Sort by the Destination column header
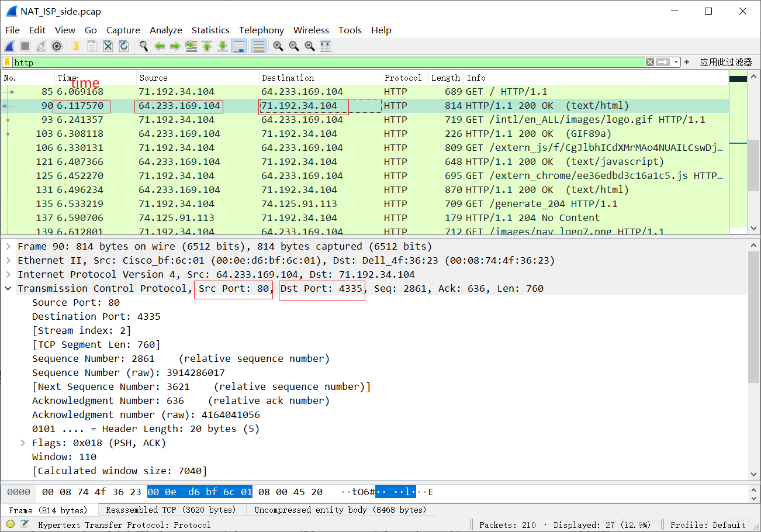The width and height of the screenshot is (761, 532). 320,78
